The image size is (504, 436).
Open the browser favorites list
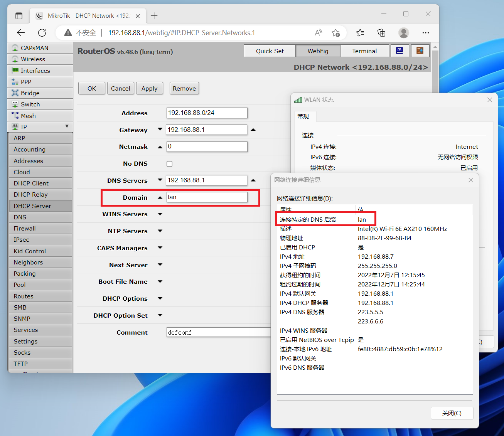pos(360,33)
